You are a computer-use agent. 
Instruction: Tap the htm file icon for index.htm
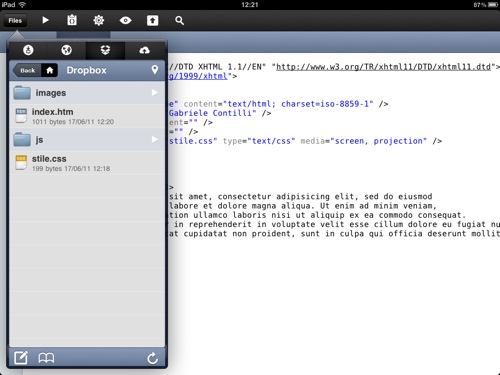click(21, 116)
